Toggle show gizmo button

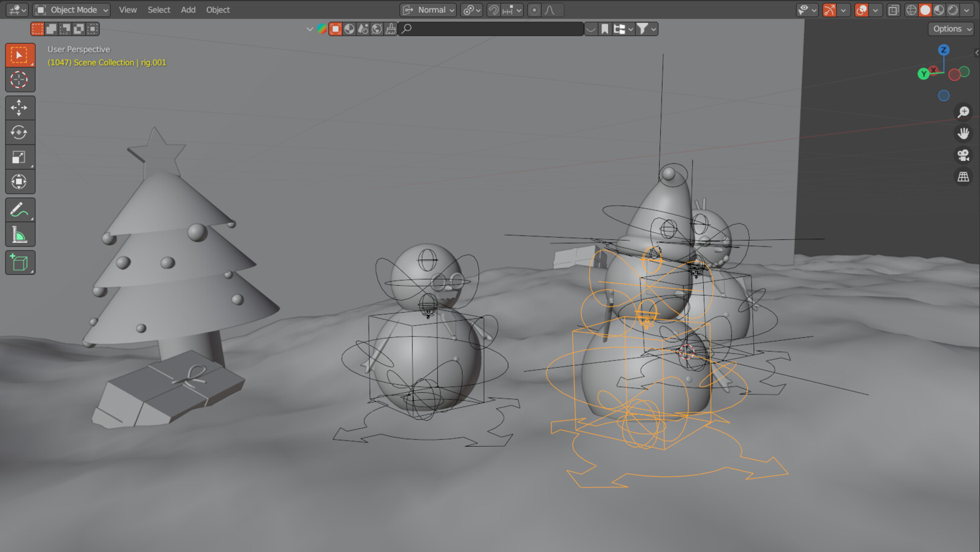829,10
